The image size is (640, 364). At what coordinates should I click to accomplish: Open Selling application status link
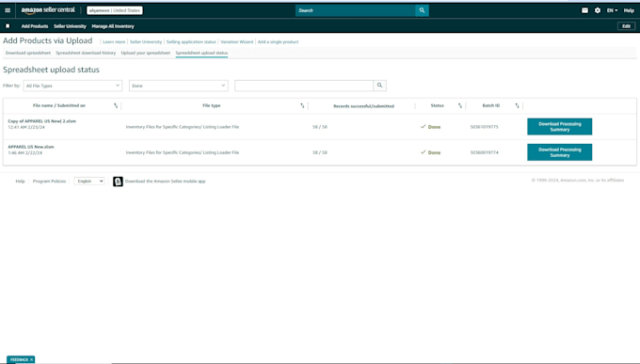[x=191, y=42]
